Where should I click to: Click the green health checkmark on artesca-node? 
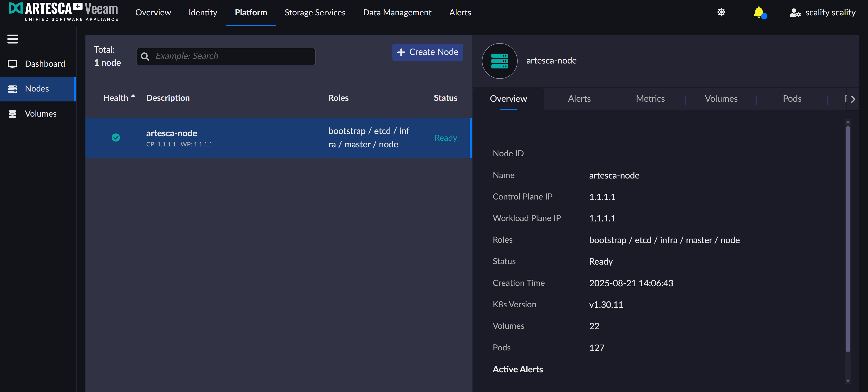116,138
